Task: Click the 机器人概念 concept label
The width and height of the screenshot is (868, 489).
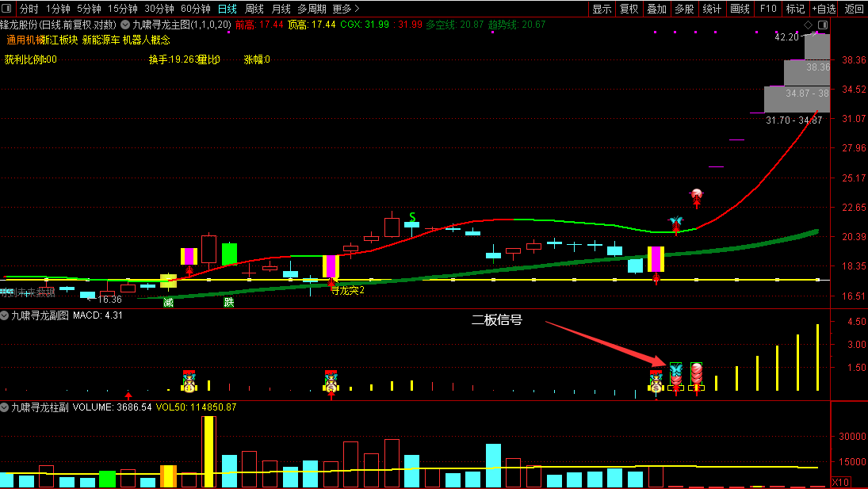Action: (146, 40)
